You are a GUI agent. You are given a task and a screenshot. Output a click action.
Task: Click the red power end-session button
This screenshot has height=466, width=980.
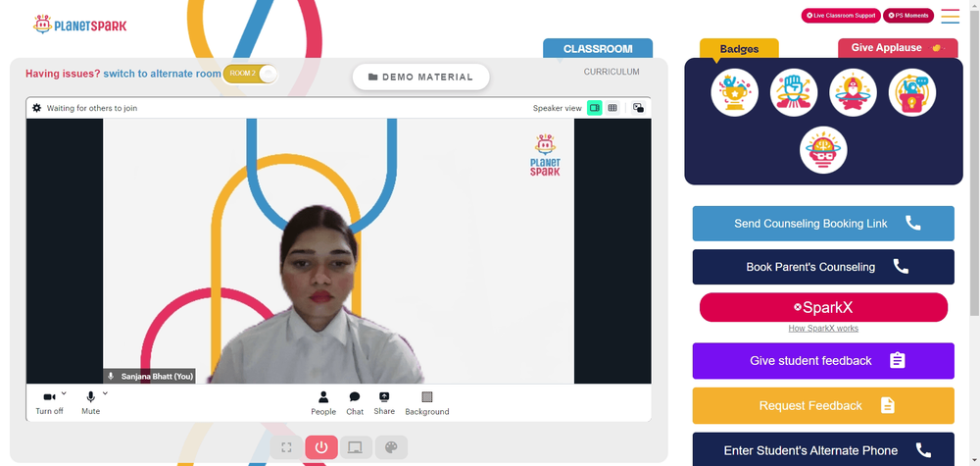coord(321,447)
